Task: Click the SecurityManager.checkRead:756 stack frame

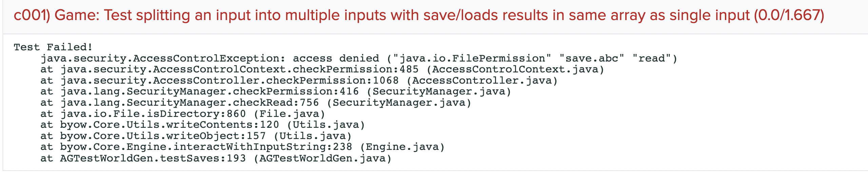Action: click(190, 103)
